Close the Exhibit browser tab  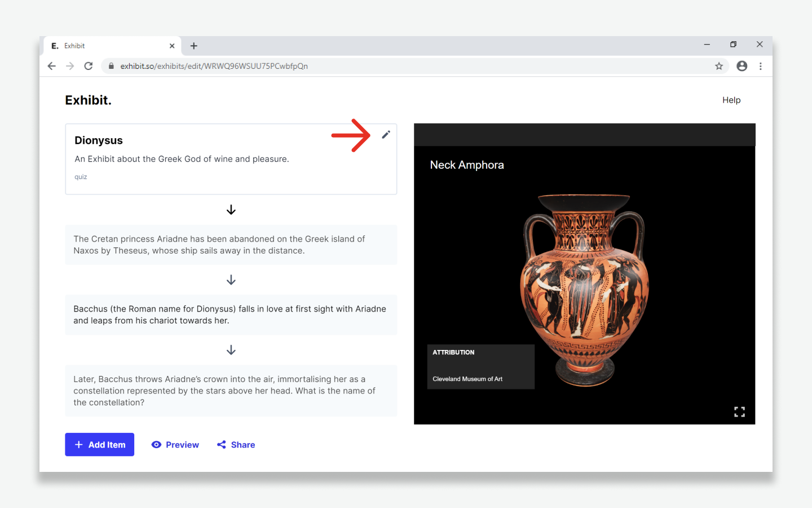point(172,46)
